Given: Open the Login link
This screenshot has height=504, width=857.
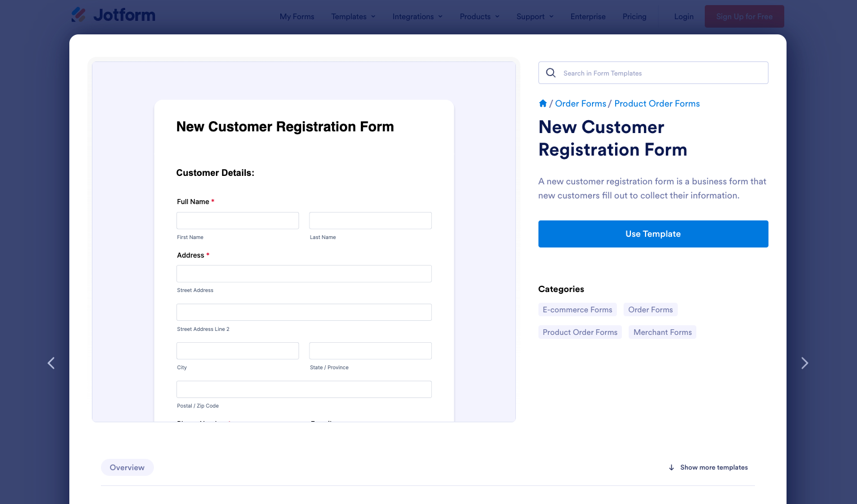Looking at the screenshot, I should click(x=683, y=17).
